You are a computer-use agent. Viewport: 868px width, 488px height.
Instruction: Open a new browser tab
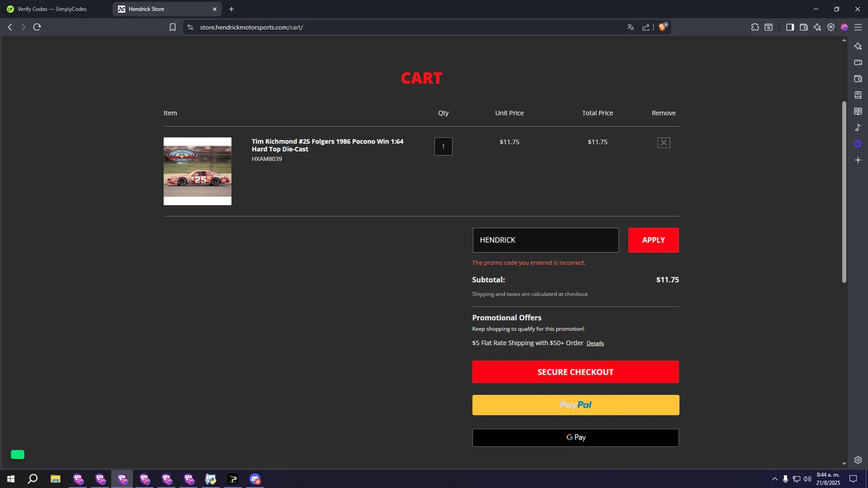(x=231, y=9)
